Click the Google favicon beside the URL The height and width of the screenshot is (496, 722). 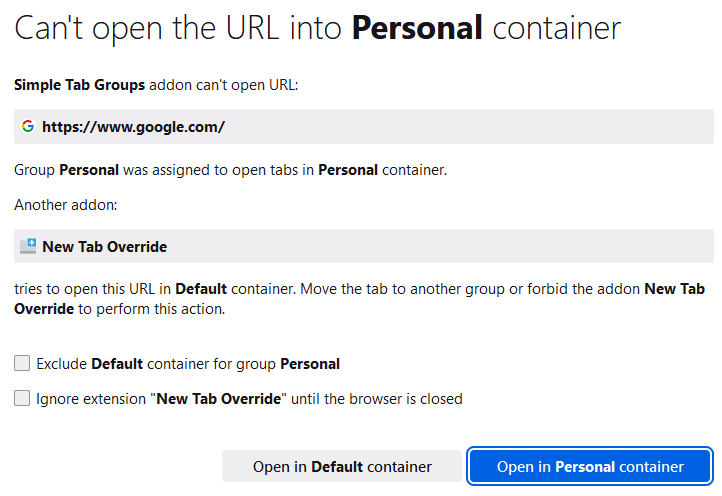[x=27, y=127]
